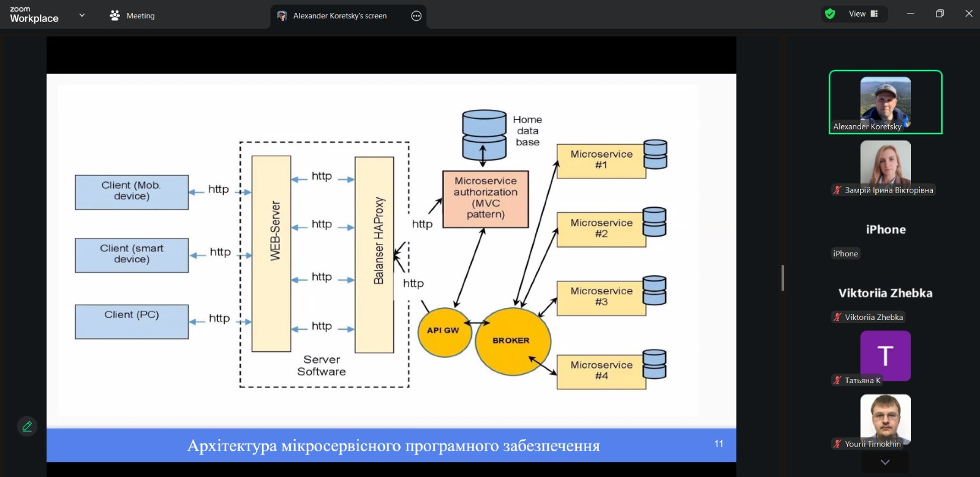Open more options on shared screen tab
This screenshot has width=980, height=477.
click(417, 16)
